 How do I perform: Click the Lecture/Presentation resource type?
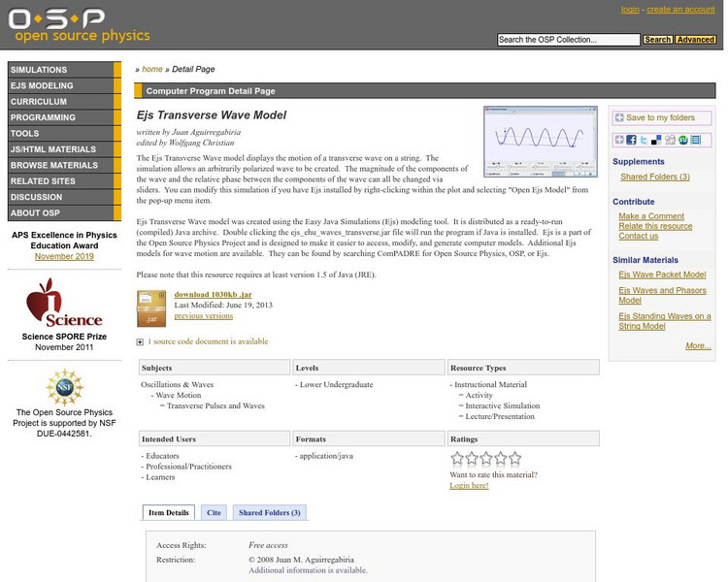(x=500, y=416)
